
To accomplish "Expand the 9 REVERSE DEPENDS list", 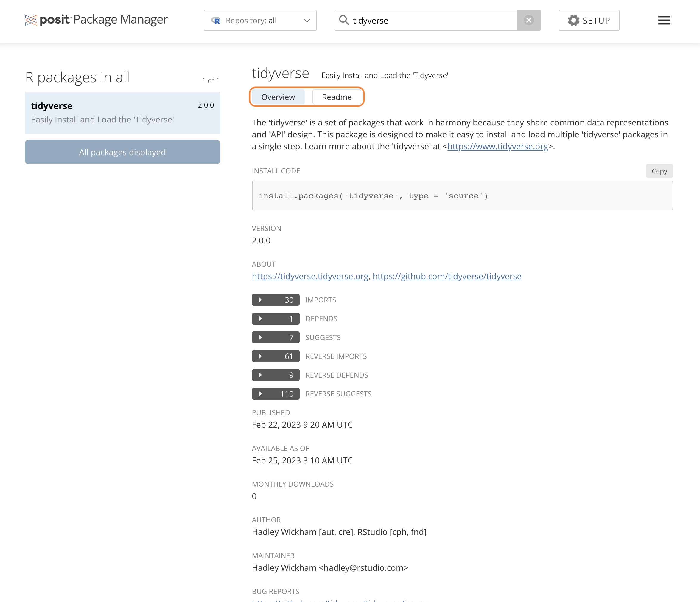I will point(275,375).
